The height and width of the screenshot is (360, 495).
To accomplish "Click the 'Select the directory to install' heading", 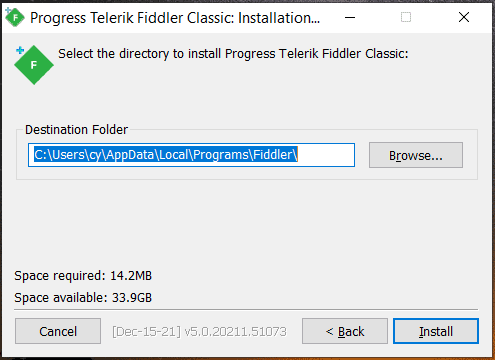I will coord(233,54).
